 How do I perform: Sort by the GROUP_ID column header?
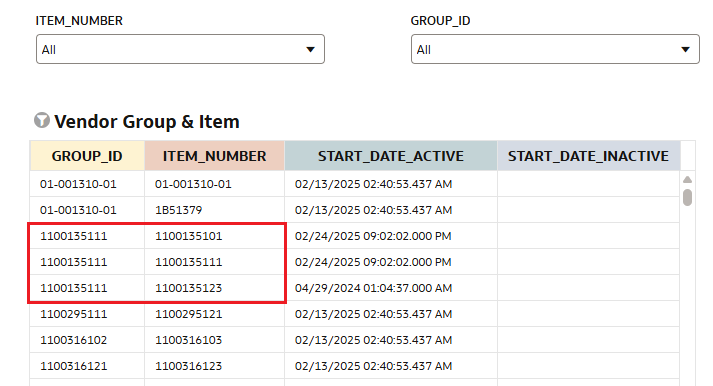tap(87, 156)
